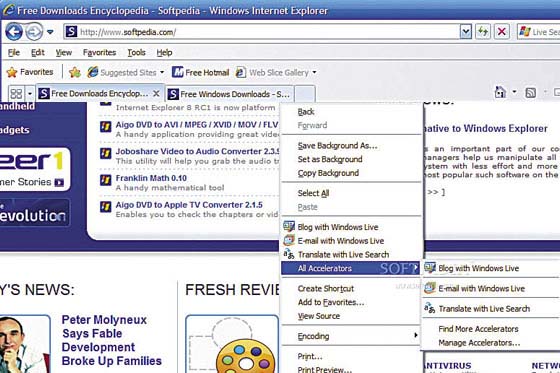
Task: Open the Free Hotmail favorite link
Action: click(200, 73)
